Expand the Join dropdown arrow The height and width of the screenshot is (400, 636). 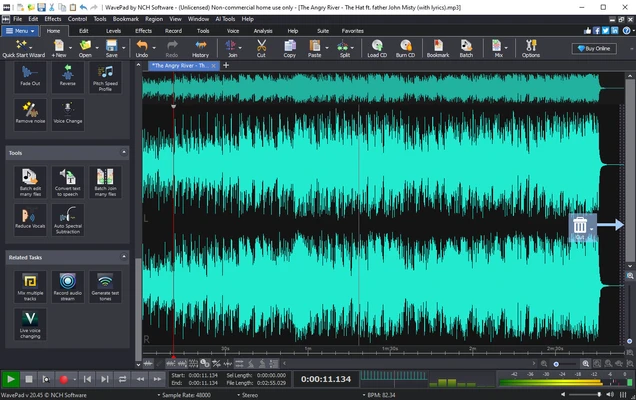tap(240, 48)
